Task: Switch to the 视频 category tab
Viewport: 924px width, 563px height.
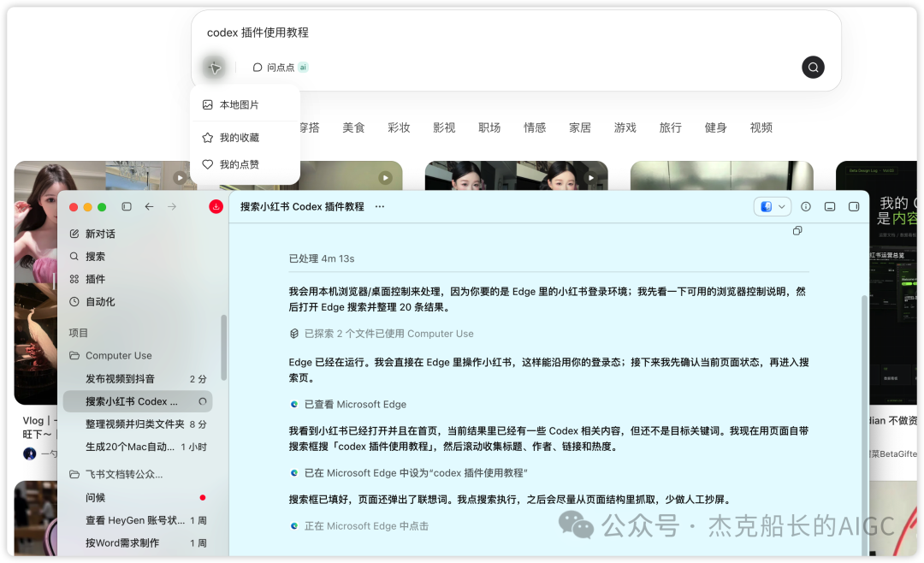Action: tap(761, 127)
